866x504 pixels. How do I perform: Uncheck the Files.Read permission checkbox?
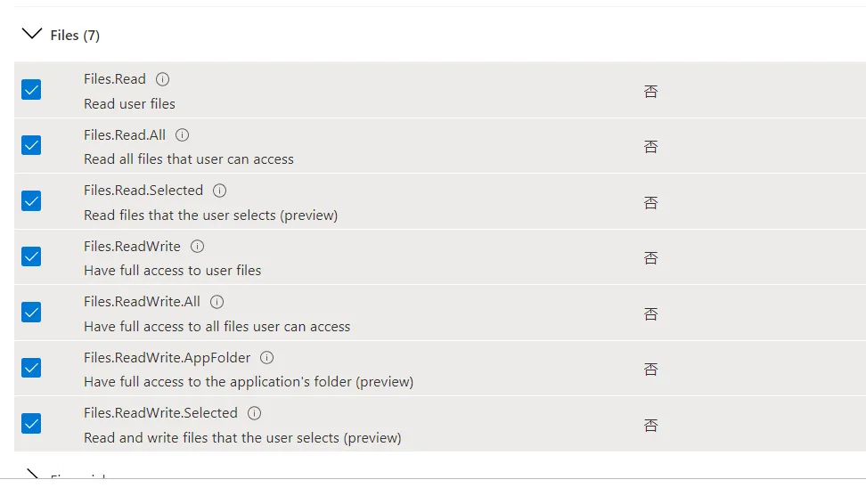point(31,89)
